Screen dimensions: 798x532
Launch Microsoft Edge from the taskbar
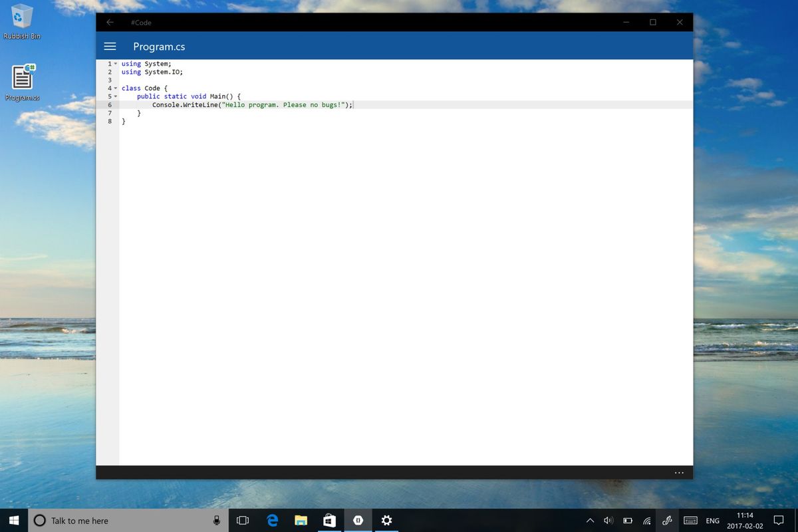click(272, 521)
